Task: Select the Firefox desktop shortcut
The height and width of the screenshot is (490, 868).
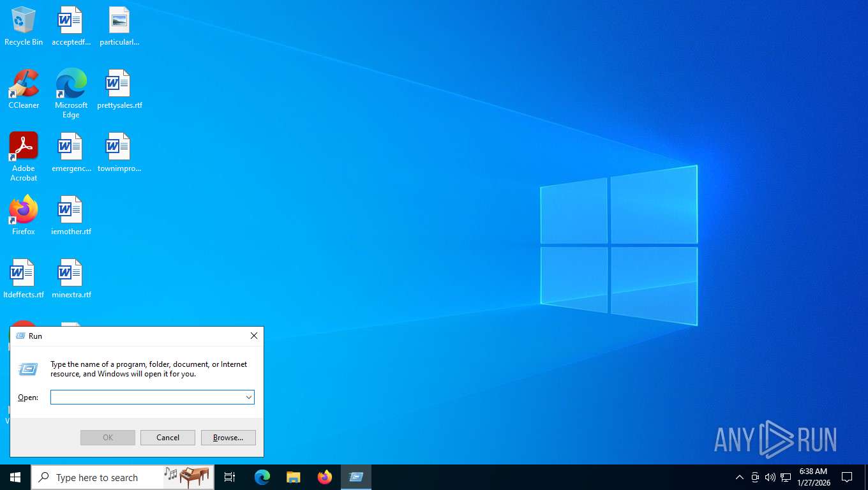Action: (24, 216)
